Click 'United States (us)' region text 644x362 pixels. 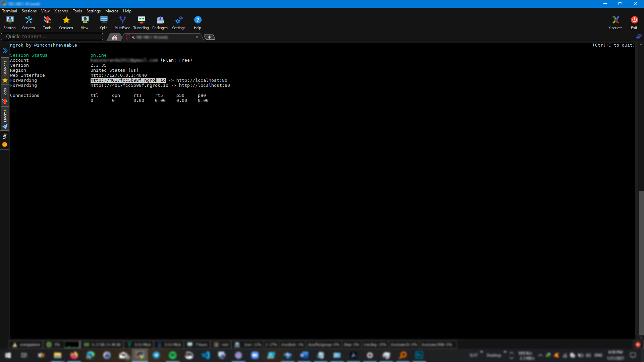pos(115,70)
